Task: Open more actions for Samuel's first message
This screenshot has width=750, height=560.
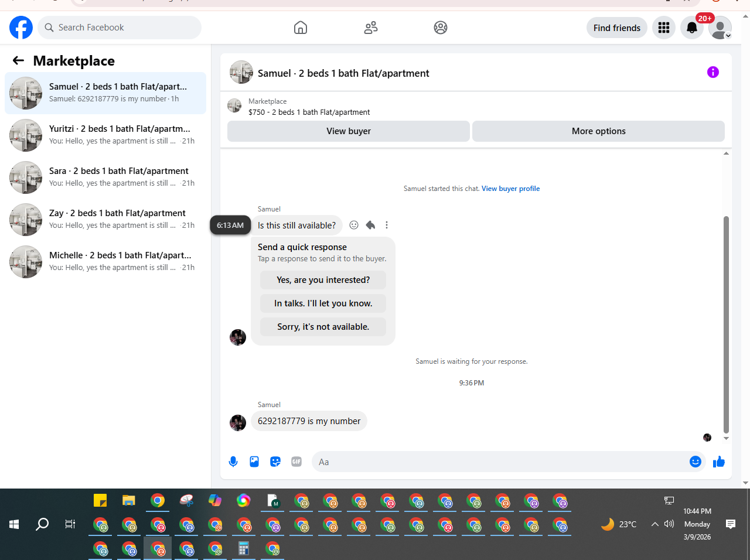Action: 387,225
